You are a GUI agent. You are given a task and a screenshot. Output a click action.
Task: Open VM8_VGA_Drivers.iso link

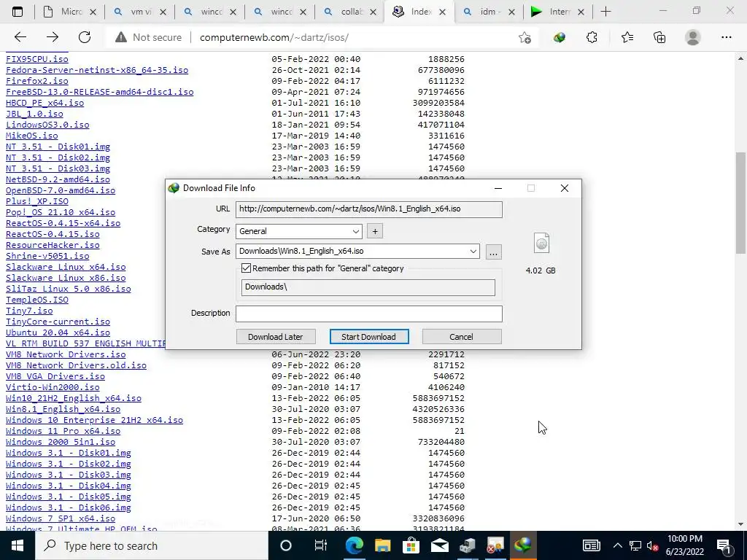tap(55, 376)
